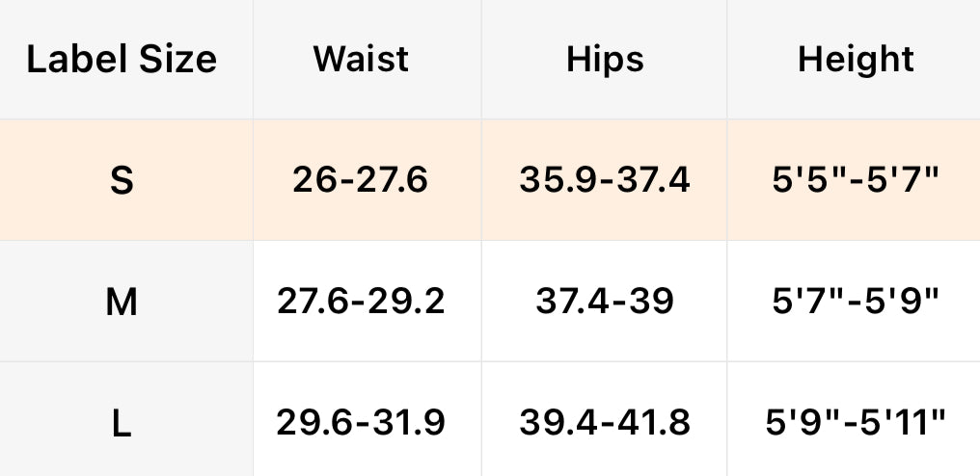Click the 5'7"-5'9" height cell
The height and width of the screenshot is (476, 980).
856,303
